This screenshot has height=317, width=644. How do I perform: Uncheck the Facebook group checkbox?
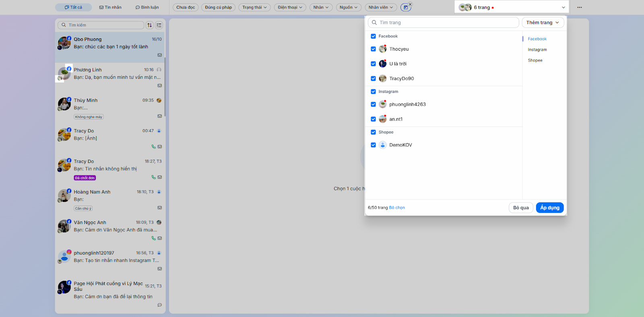click(x=374, y=36)
